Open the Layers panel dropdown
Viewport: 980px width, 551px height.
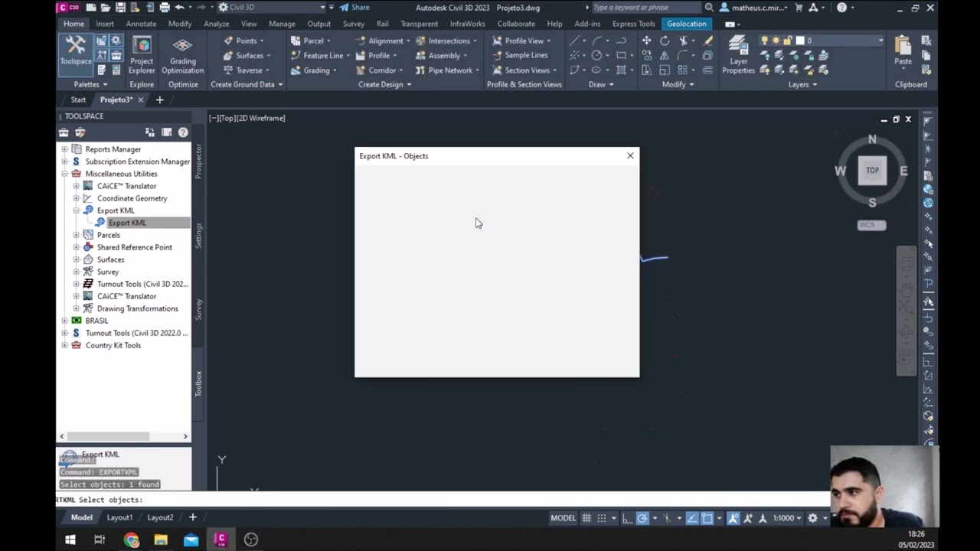802,84
